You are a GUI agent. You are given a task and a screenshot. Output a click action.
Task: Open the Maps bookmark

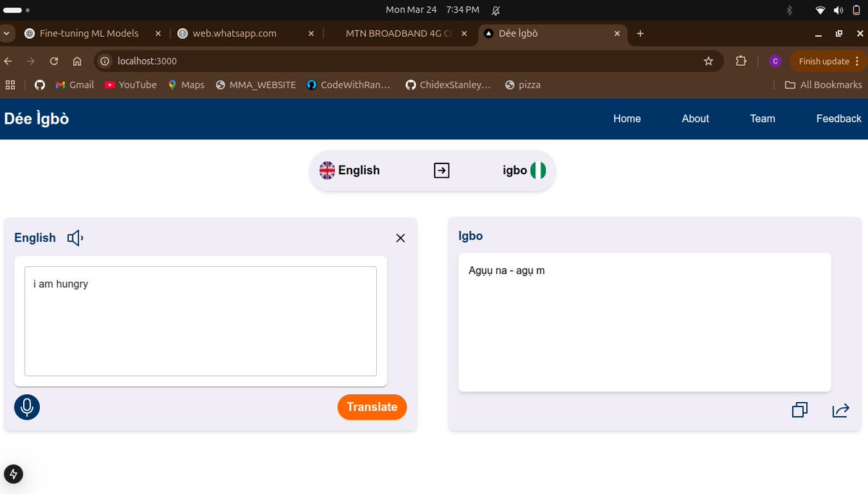186,85
